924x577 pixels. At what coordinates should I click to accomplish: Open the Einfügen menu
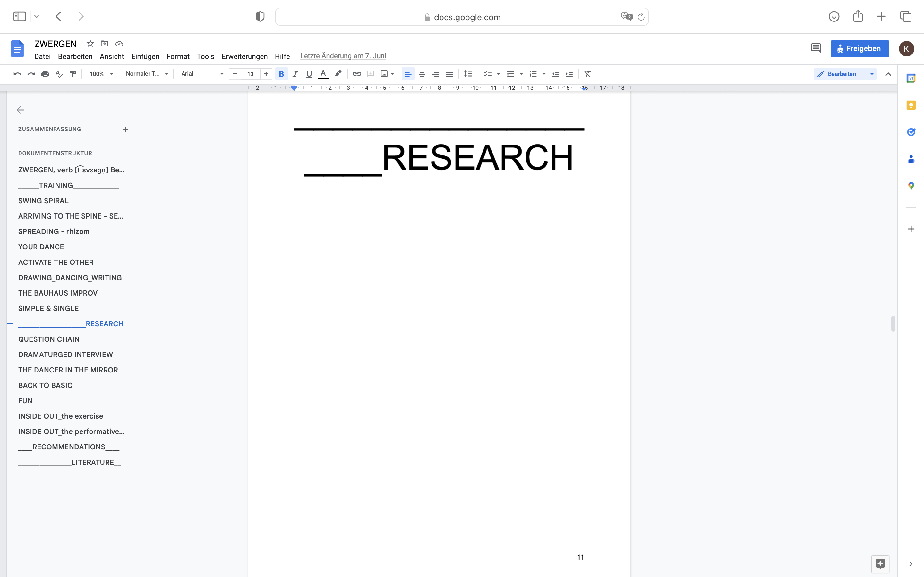[x=145, y=56]
